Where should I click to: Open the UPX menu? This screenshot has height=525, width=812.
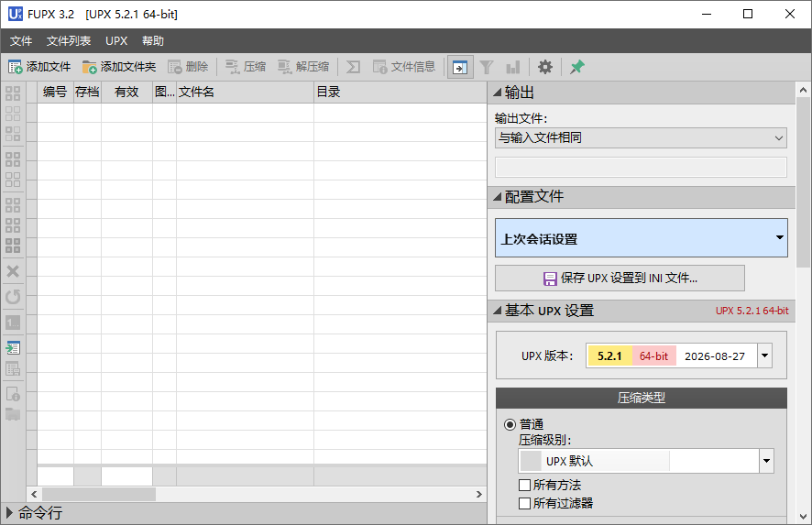pos(116,41)
